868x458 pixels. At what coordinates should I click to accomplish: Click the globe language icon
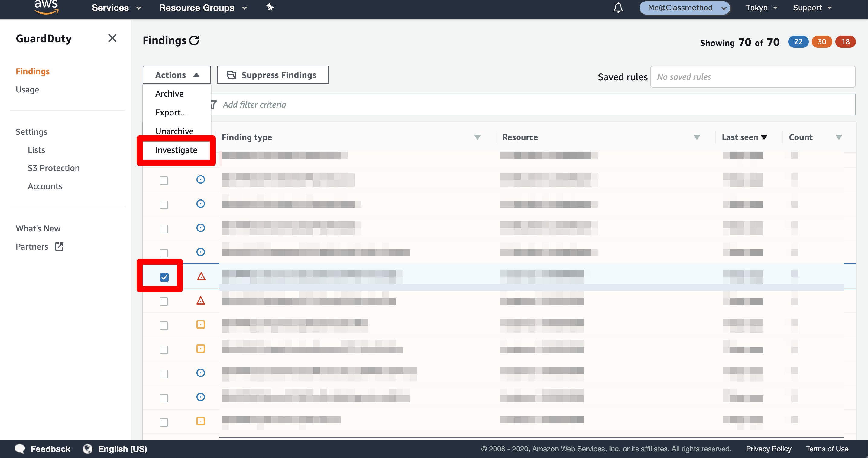click(88, 449)
